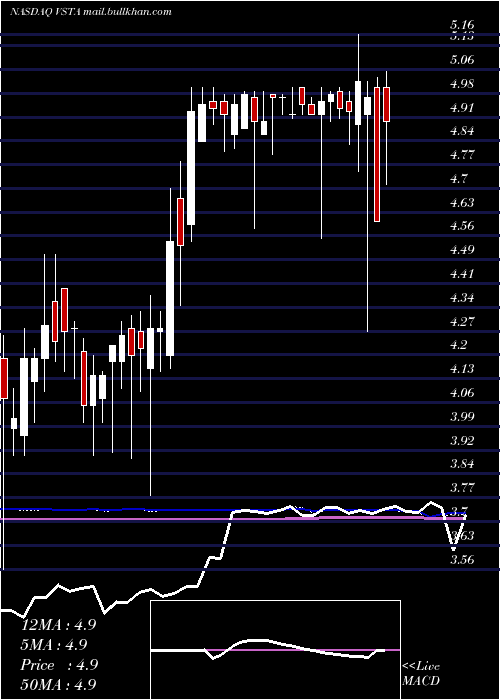Click the 4.56 price axis label
Screen dimensions: 500x700
(x=462, y=226)
